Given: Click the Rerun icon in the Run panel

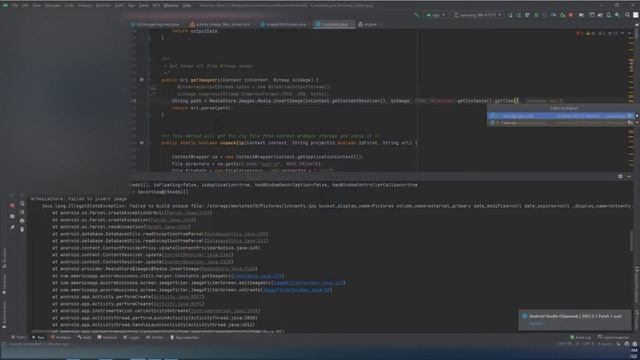Looking at the screenshot, I should (x=12, y=196).
